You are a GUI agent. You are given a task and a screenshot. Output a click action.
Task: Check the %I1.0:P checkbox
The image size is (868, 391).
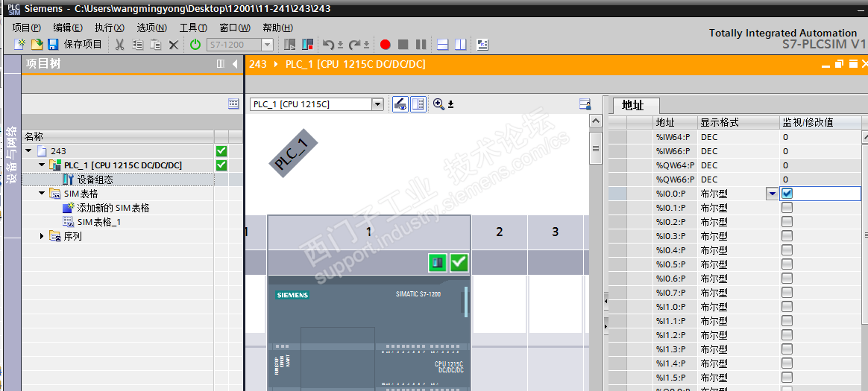pos(787,307)
